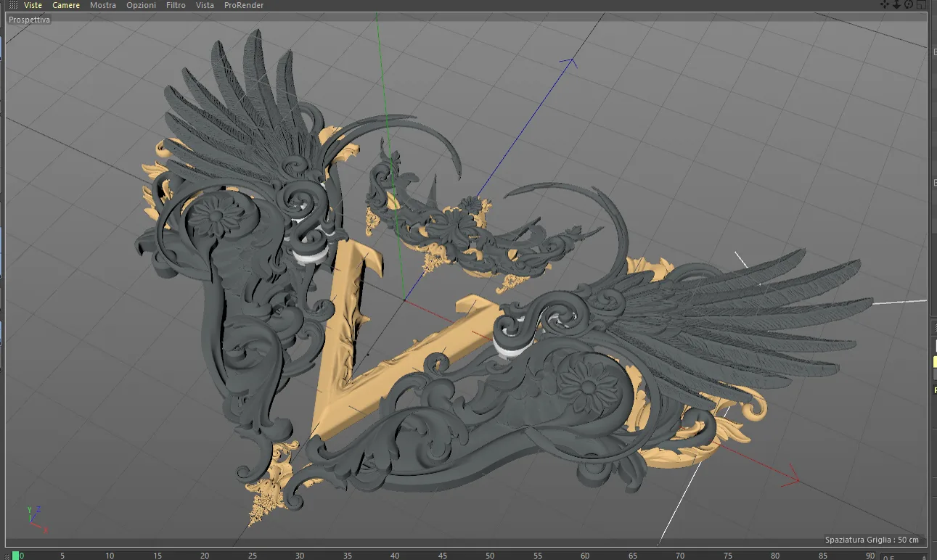Click the viewport pan camera icon
The image size is (937, 560).
point(885,4)
